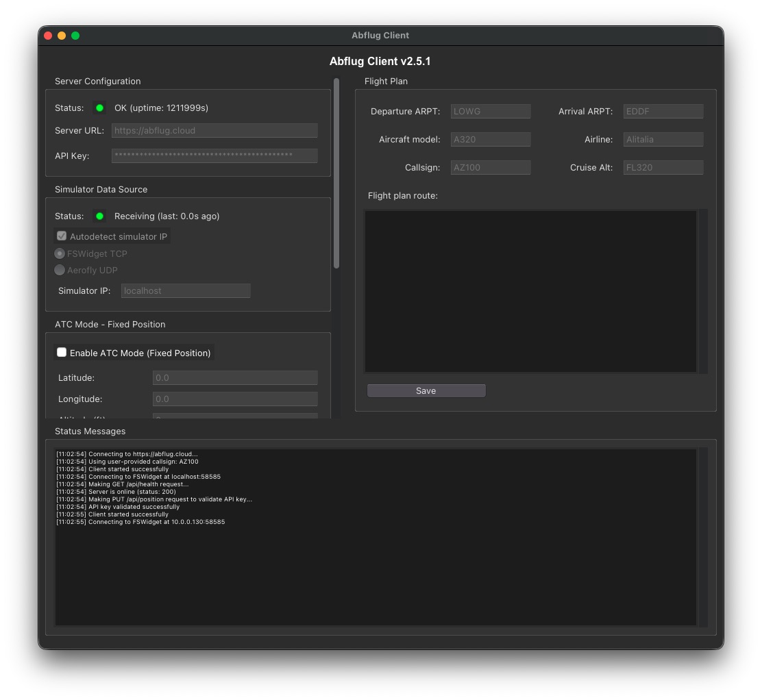Click the masked API Key field
Viewport: 762px width, 700px height.
(214, 155)
